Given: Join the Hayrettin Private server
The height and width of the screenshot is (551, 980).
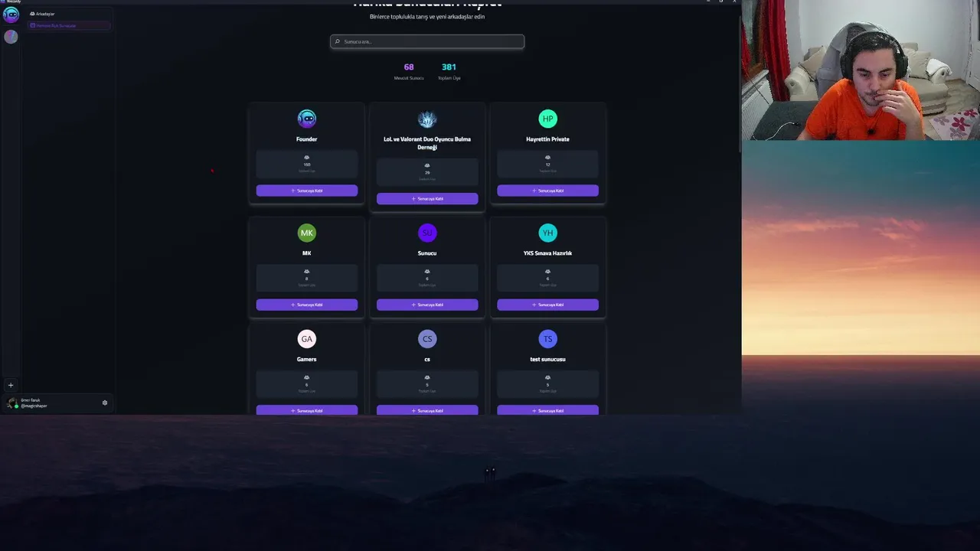Looking at the screenshot, I should click(547, 191).
